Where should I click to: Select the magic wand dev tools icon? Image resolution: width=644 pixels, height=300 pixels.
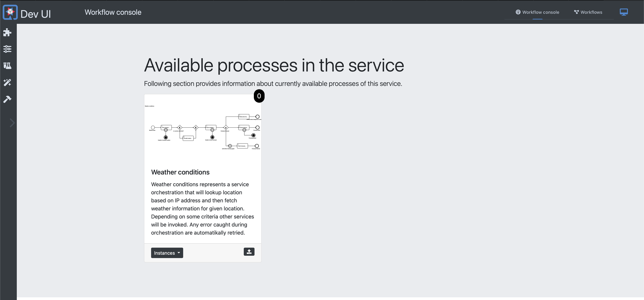pos(8,82)
